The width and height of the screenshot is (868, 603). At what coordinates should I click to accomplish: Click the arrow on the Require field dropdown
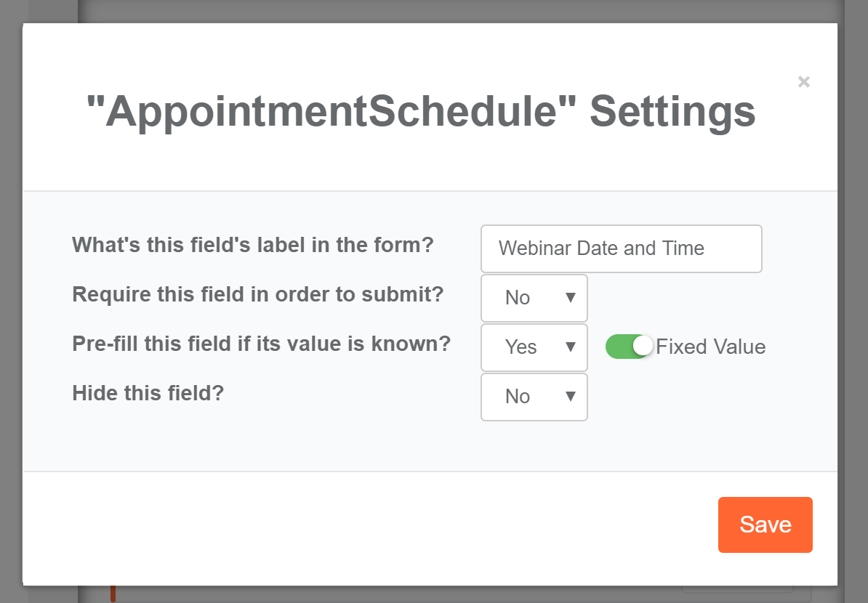click(571, 298)
